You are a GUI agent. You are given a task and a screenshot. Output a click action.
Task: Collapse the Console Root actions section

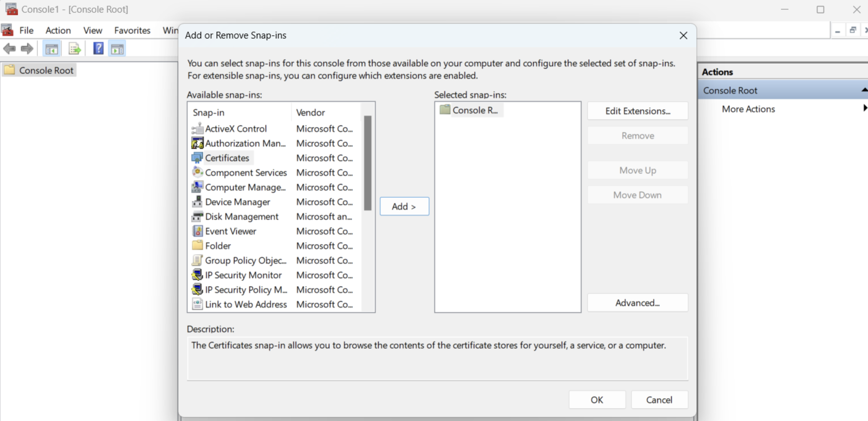(x=864, y=90)
